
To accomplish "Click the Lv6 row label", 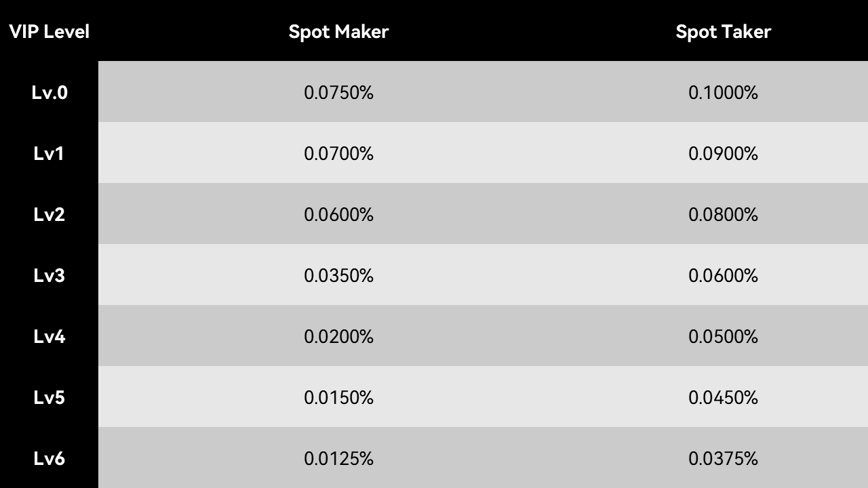I will click(49, 458).
